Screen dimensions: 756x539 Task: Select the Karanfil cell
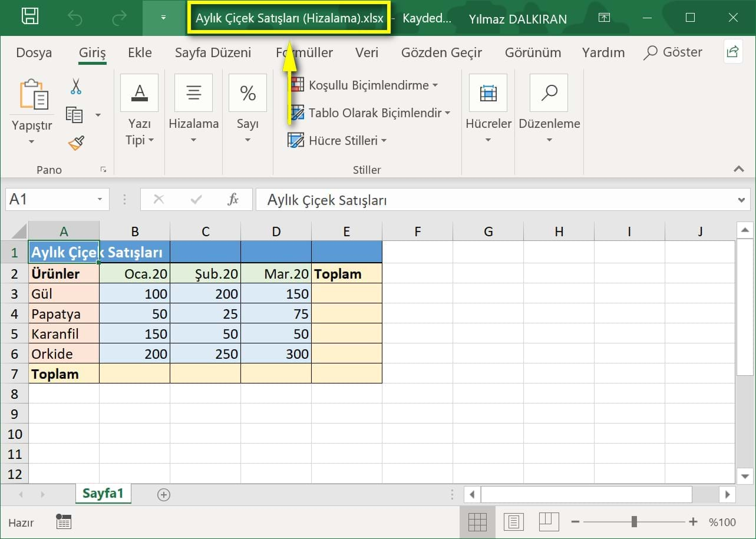click(64, 334)
